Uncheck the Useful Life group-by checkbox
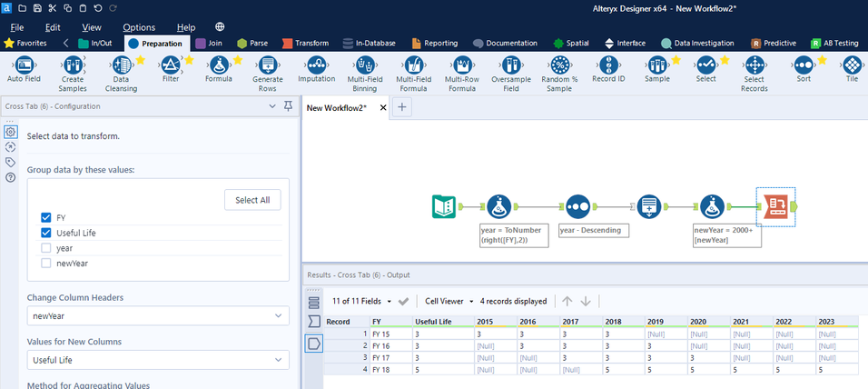 (x=46, y=233)
